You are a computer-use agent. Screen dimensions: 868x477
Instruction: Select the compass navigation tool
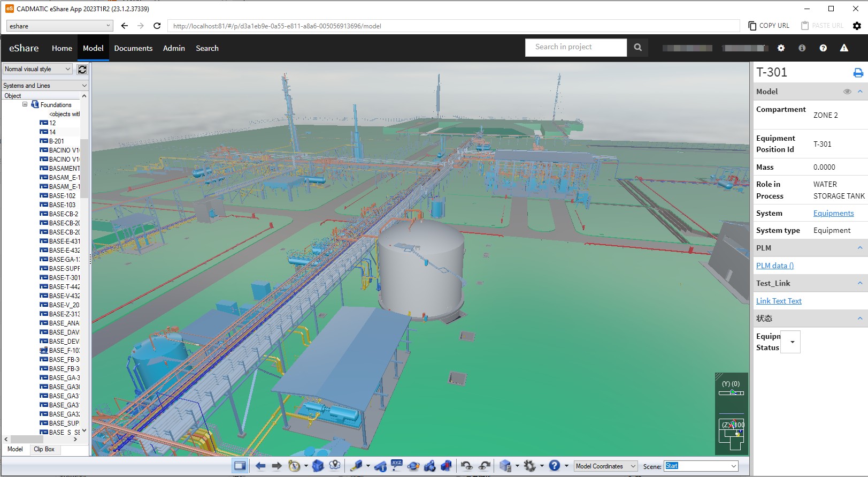[x=294, y=466]
